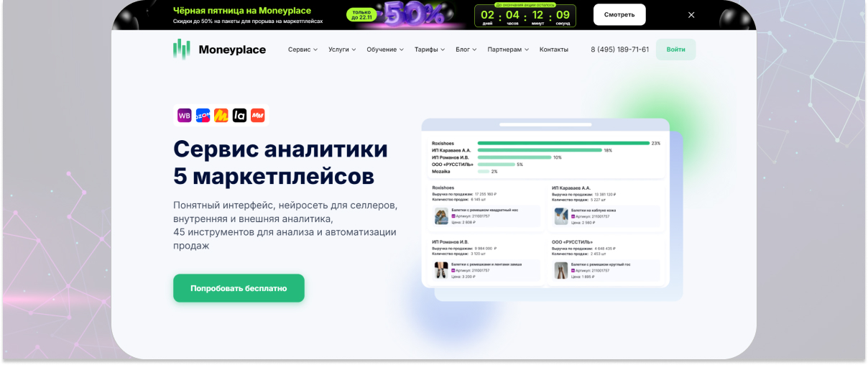This screenshot has width=868, height=365.
Task: Click 'Балетки с ремешком круглый нос' title
Action: 602,264
